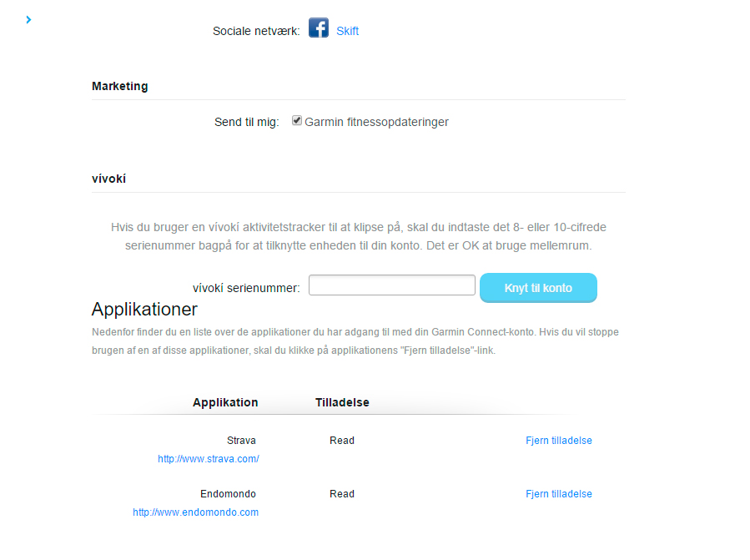Click the Knyt til konto button

coord(538,288)
